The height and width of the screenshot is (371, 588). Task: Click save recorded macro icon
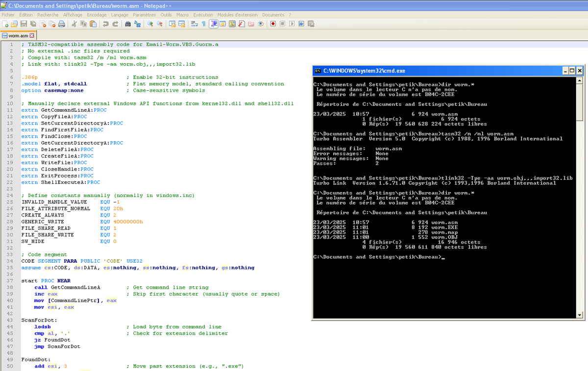311,24
